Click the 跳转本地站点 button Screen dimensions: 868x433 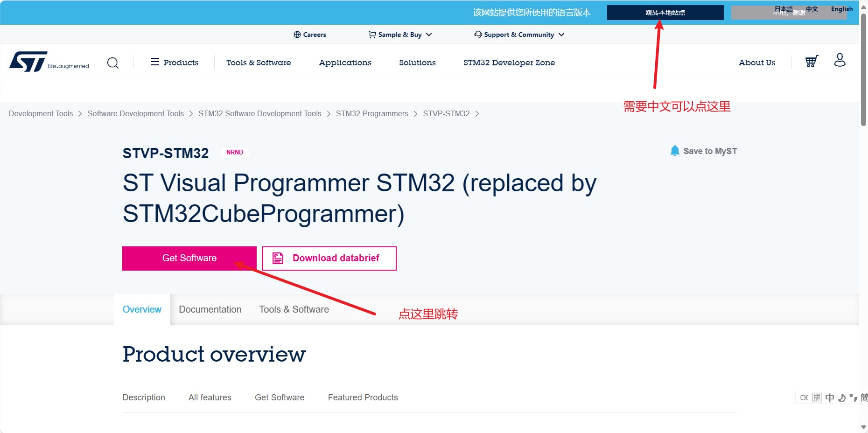[665, 13]
